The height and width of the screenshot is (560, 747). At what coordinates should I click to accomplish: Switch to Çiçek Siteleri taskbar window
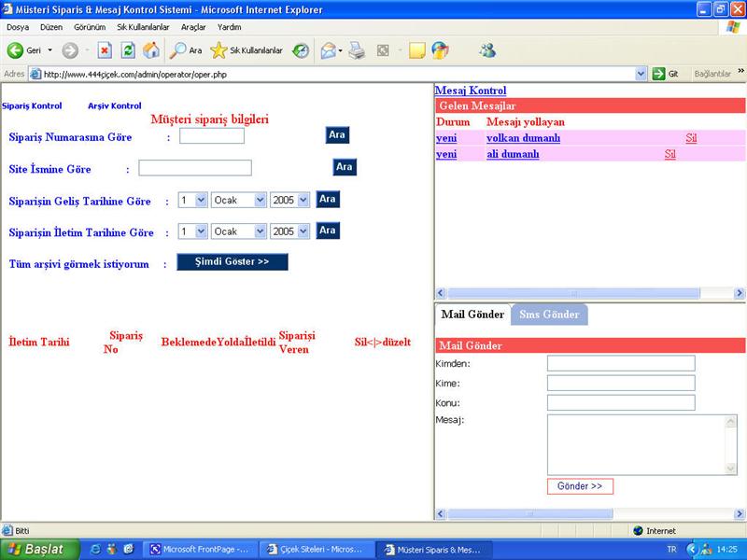pyautogui.click(x=316, y=549)
